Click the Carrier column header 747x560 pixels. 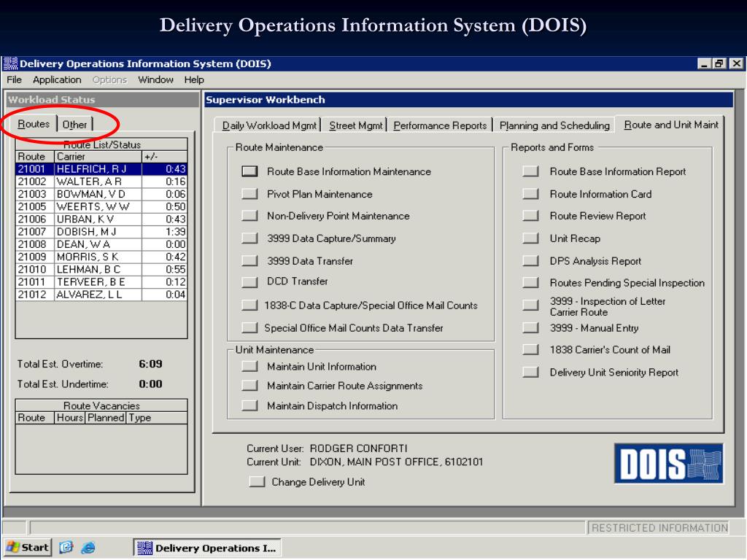tap(98, 157)
